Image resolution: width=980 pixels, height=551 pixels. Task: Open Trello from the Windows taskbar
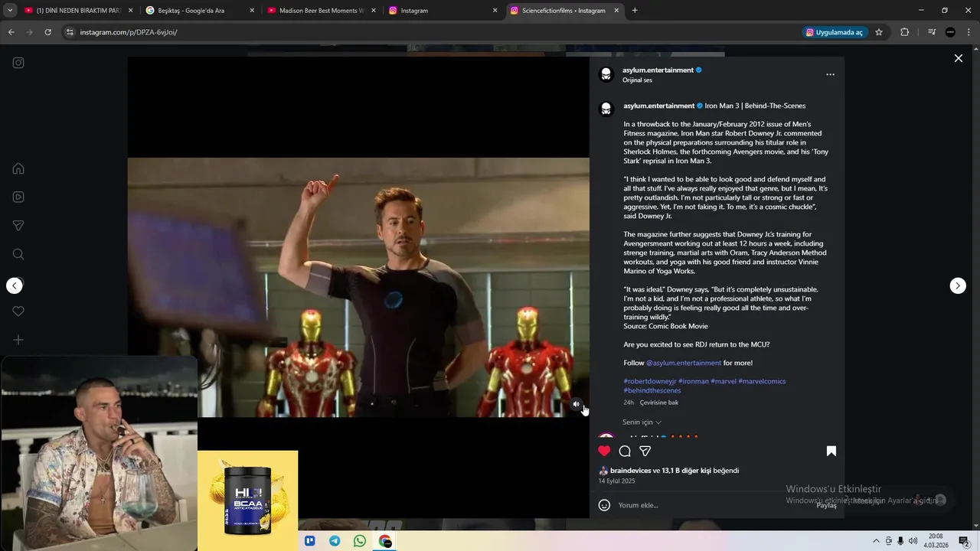tap(310, 541)
